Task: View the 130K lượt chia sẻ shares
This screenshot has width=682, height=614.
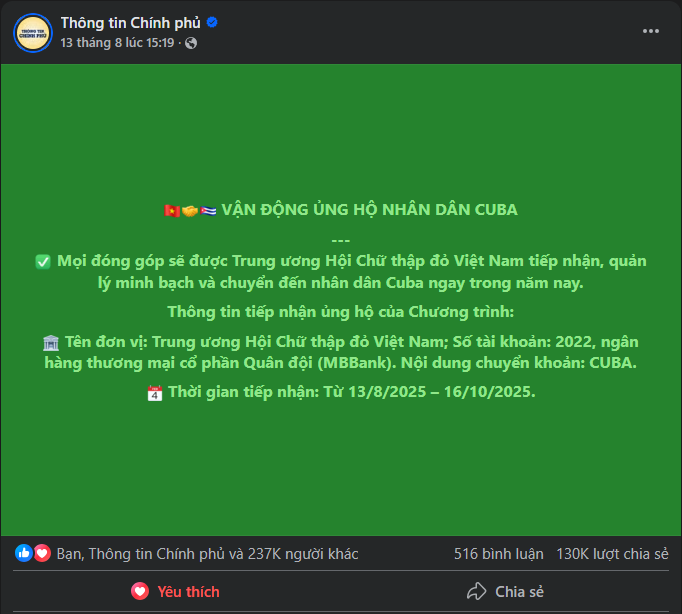Action: [x=612, y=554]
